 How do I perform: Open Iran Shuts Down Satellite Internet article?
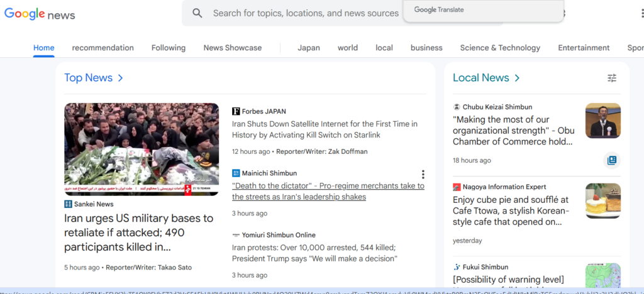[x=325, y=129]
